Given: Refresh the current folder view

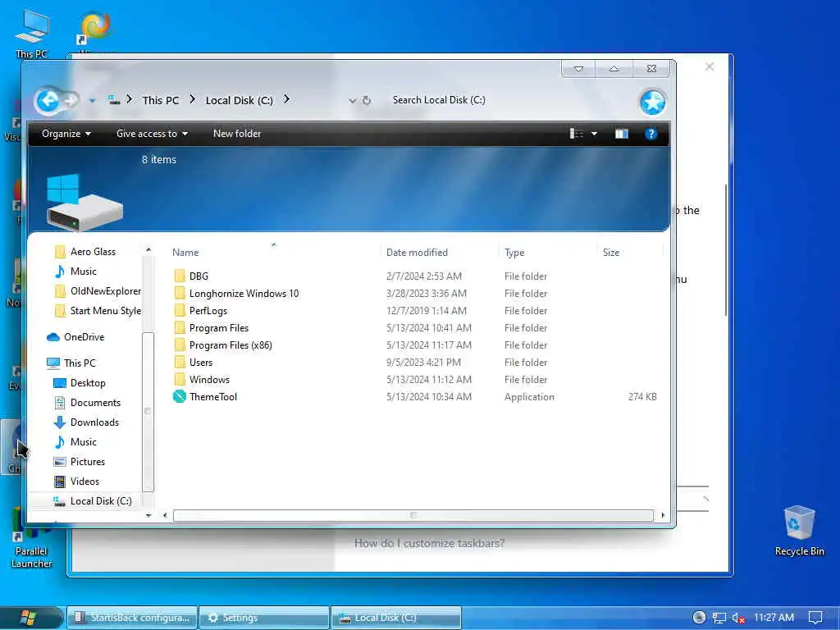Looking at the screenshot, I should tap(367, 100).
